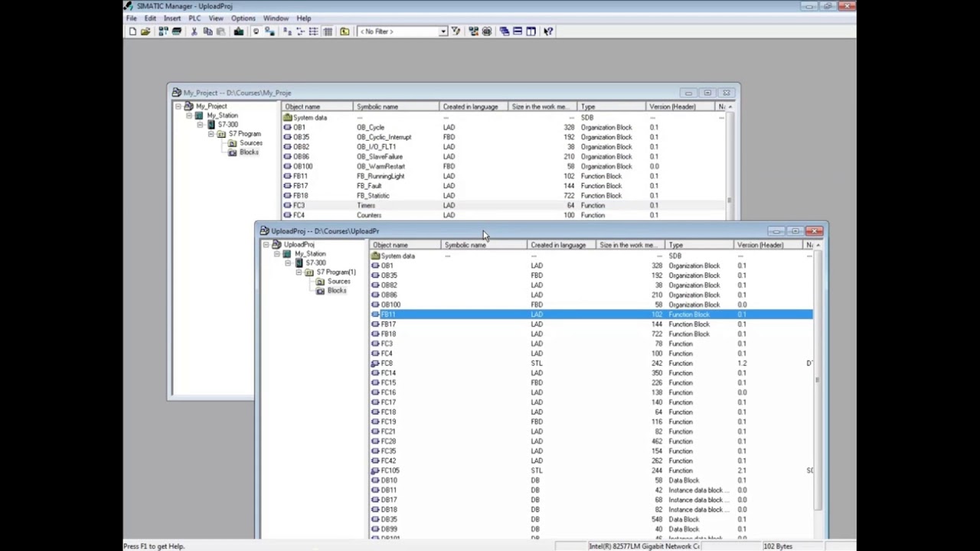Open the Help menu
This screenshot has width=980, height=551.
click(304, 18)
